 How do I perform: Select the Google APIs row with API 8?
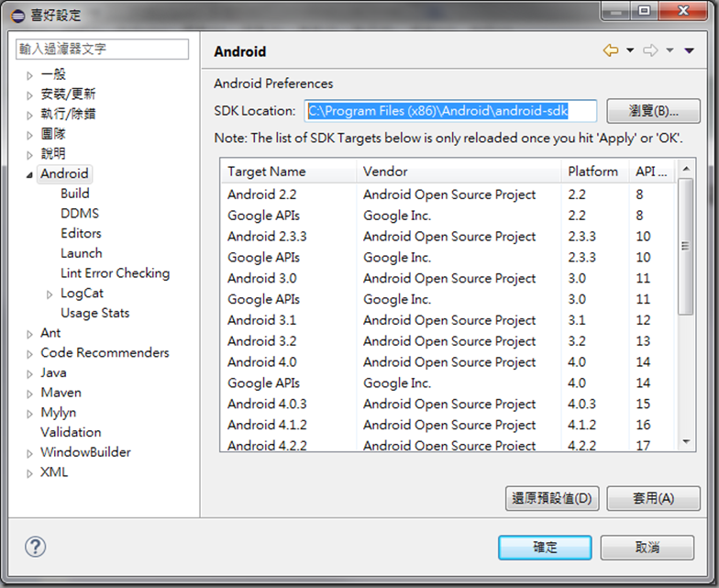tap(448, 215)
